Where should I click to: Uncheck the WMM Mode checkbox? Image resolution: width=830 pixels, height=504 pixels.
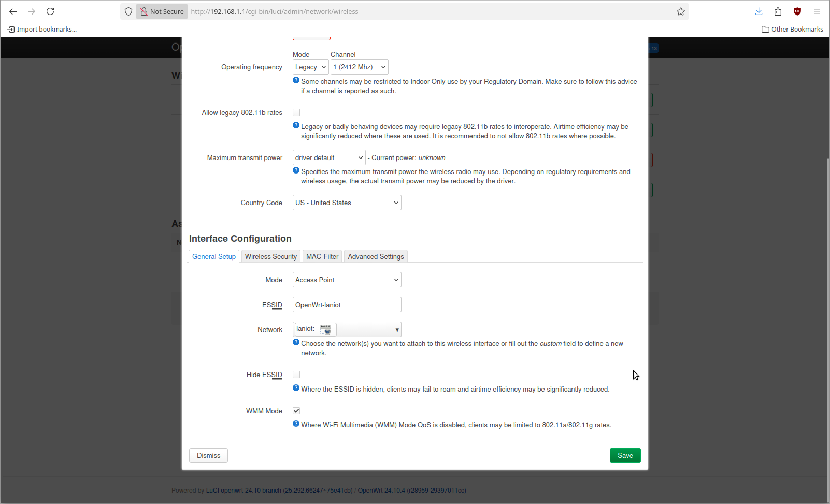click(x=296, y=411)
